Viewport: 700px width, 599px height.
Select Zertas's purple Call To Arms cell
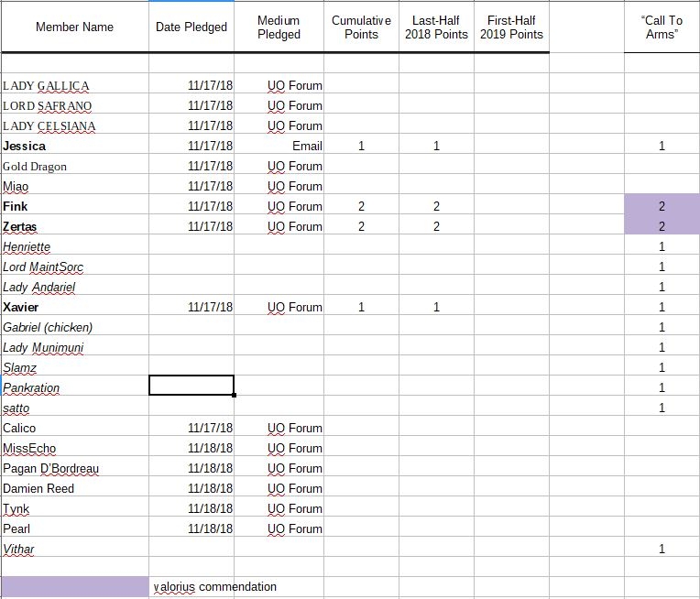(x=662, y=224)
